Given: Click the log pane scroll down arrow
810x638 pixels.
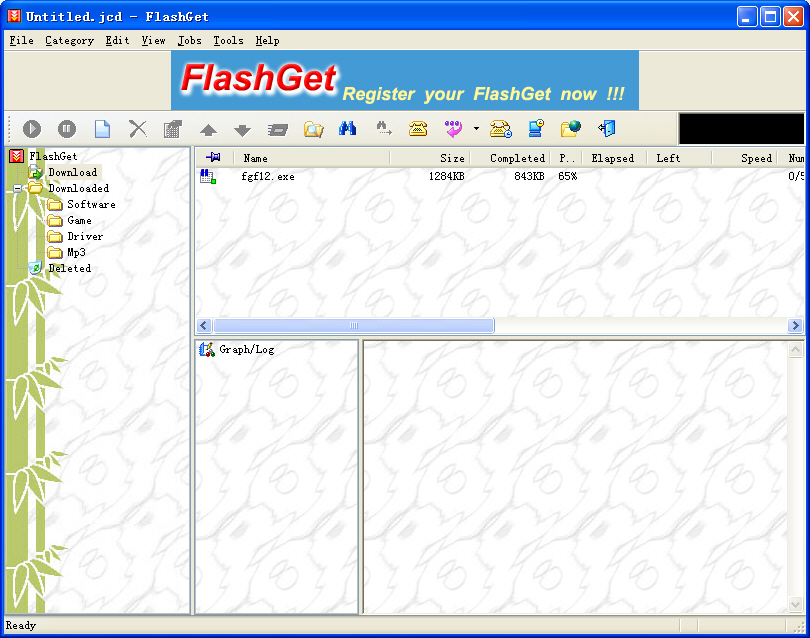Looking at the screenshot, I should coord(795,604).
